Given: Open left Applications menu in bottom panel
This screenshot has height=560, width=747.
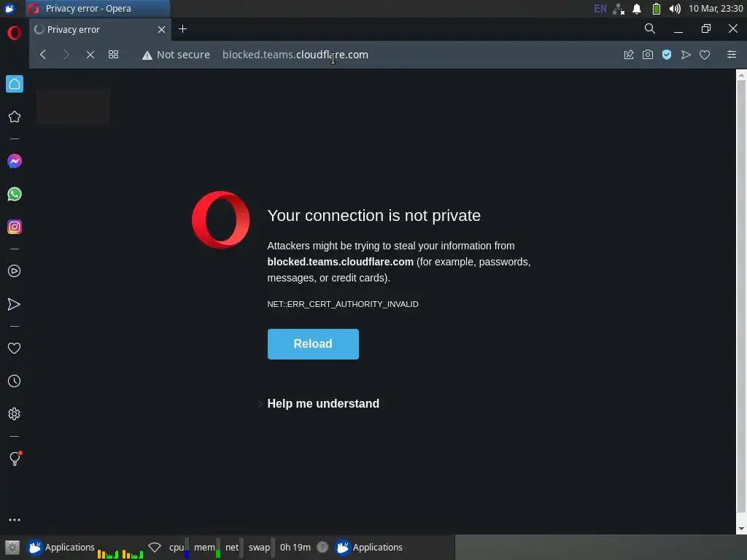Looking at the screenshot, I should [61, 547].
